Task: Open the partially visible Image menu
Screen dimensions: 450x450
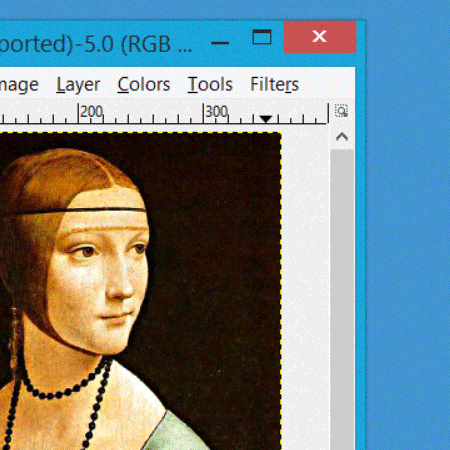Action: (19, 85)
